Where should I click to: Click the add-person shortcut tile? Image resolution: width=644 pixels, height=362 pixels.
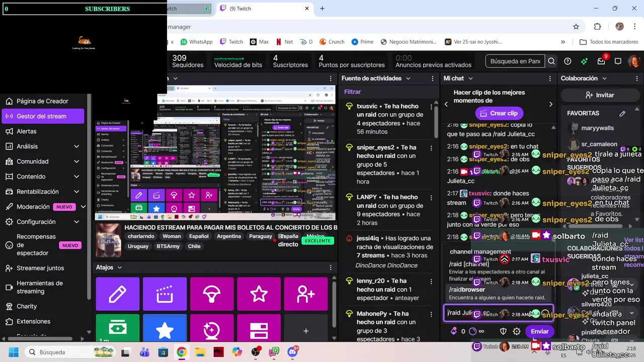[x=306, y=294]
